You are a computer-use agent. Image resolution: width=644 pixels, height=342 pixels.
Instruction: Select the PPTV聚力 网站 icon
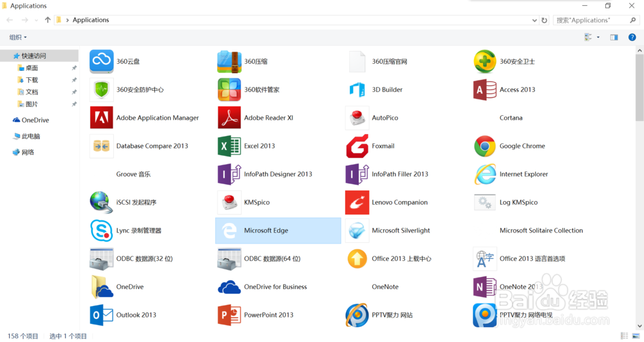click(x=357, y=315)
